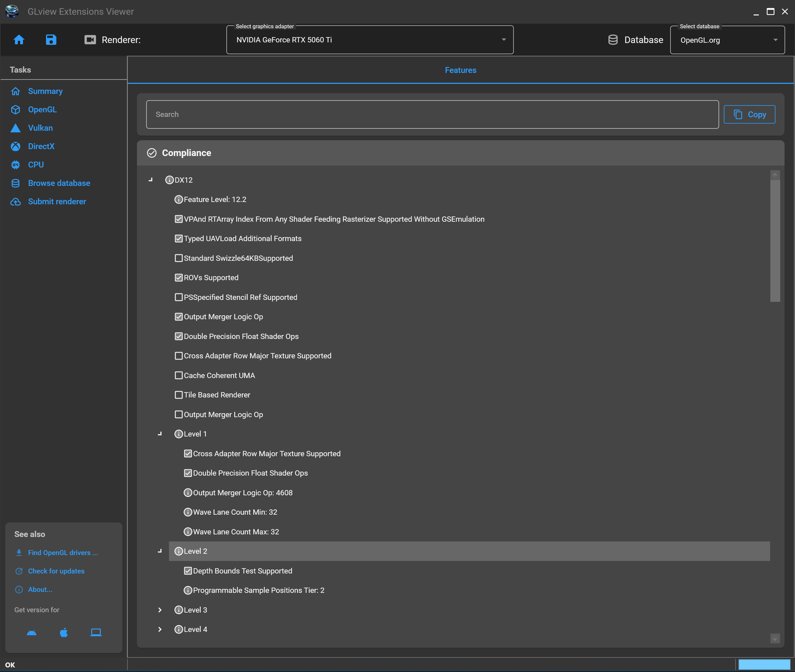Click the Check for updates link

click(x=56, y=571)
